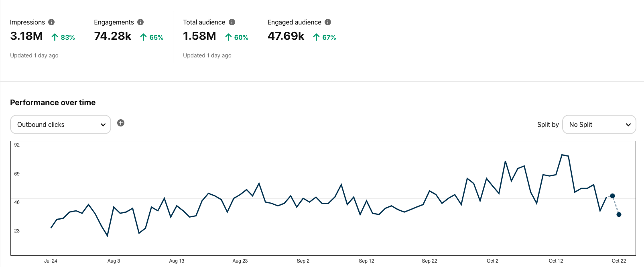
Task: Click the 74.28k engagements value
Action: pyautogui.click(x=113, y=36)
